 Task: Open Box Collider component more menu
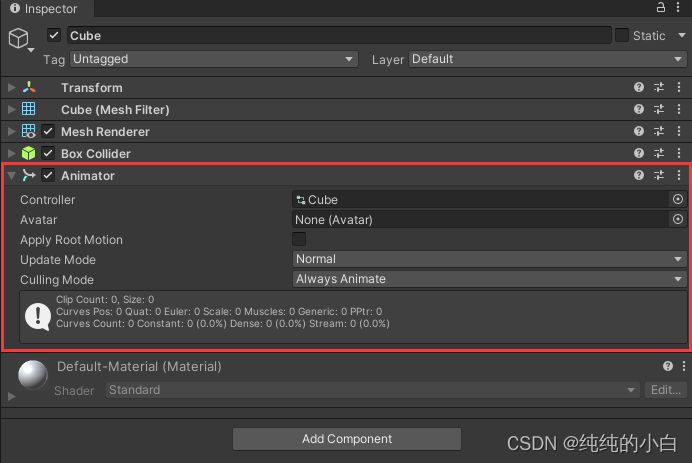coord(679,153)
